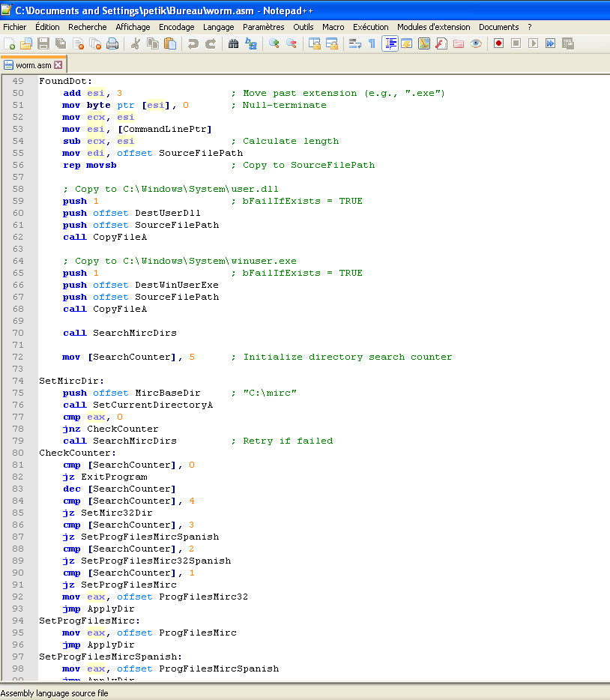Screen dimensions: 610x700
Task: Click 'jz ExitProgram' on line 82
Action: 105,477
